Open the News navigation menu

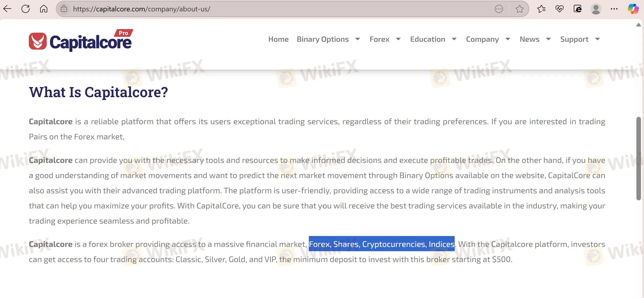coord(530,39)
